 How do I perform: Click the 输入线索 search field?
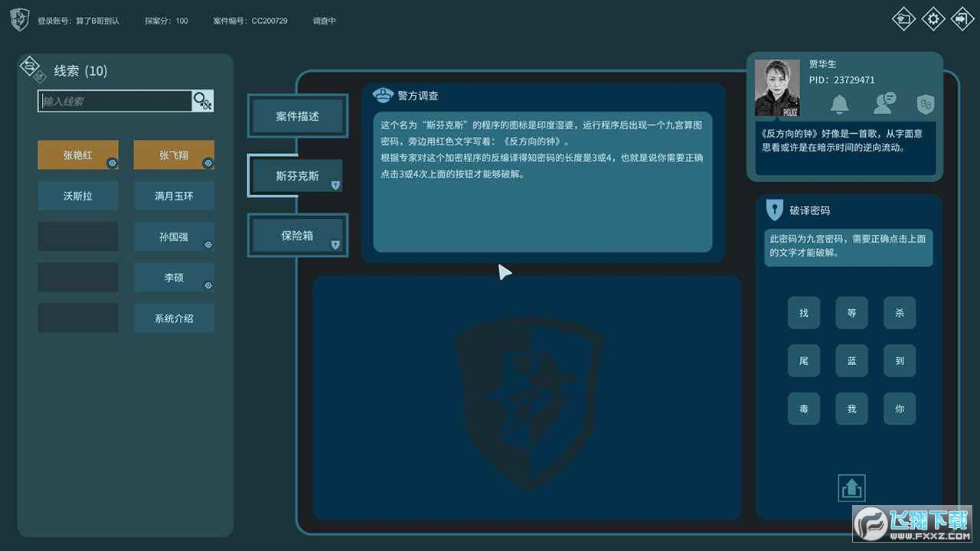tap(115, 101)
